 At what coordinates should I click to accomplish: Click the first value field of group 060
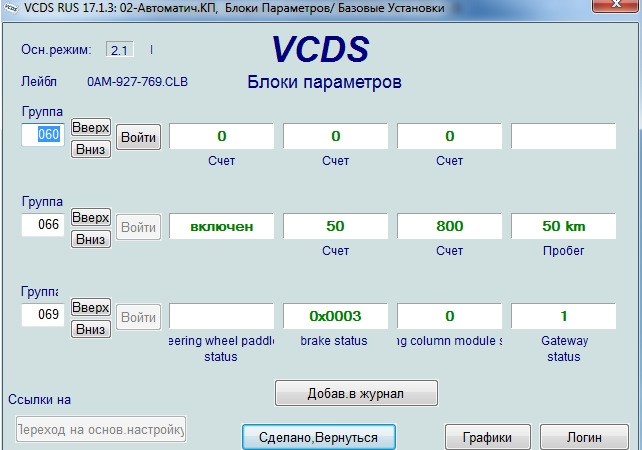pos(222,136)
